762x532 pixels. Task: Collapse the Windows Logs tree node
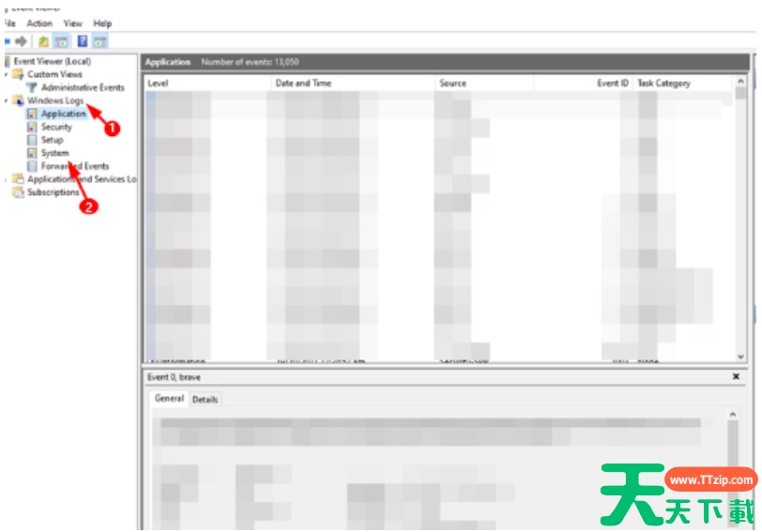7,100
